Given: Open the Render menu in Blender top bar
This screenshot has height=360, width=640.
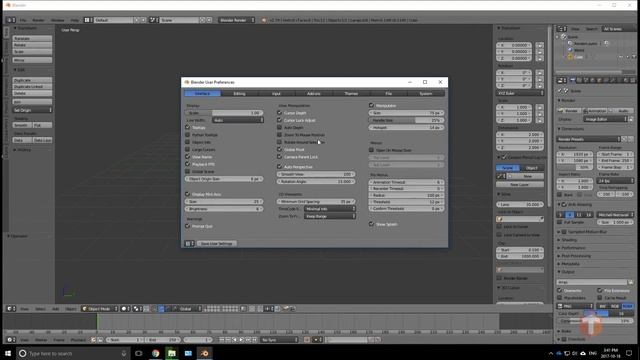Looking at the screenshot, I should 38,20.
